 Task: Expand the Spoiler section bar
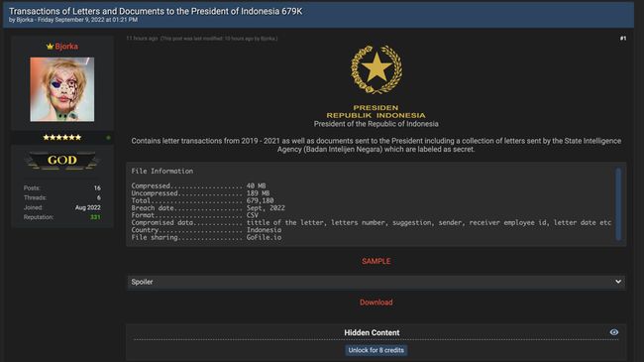[x=376, y=283]
